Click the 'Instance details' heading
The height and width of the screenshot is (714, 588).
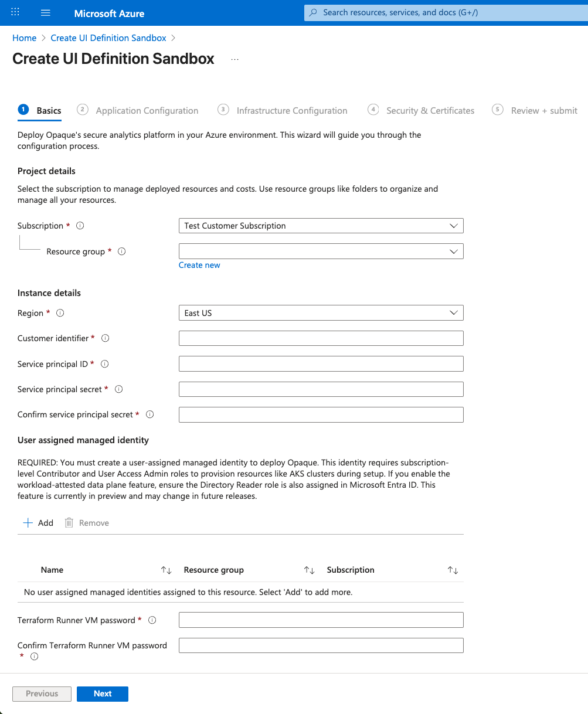[x=49, y=293]
